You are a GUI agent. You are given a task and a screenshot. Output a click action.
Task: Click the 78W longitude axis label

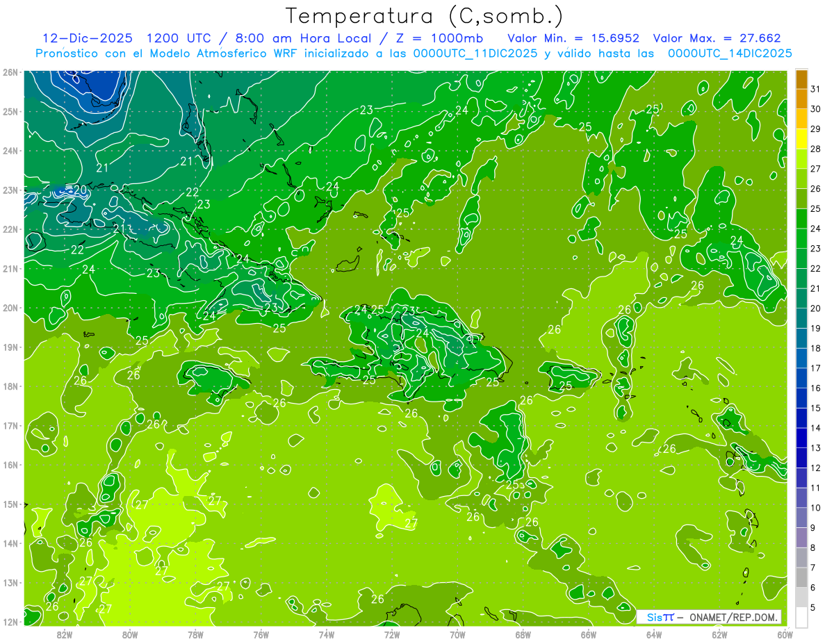click(x=196, y=634)
